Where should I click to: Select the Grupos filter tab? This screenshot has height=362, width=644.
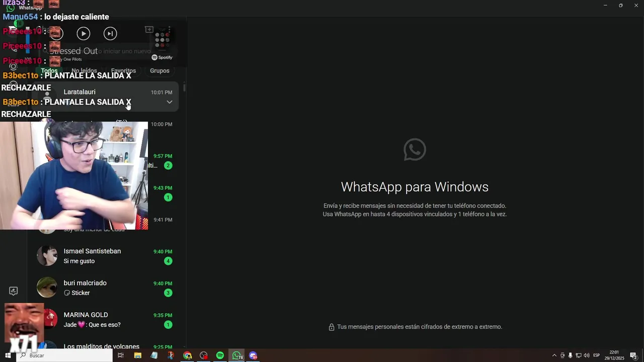coord(159,71)
